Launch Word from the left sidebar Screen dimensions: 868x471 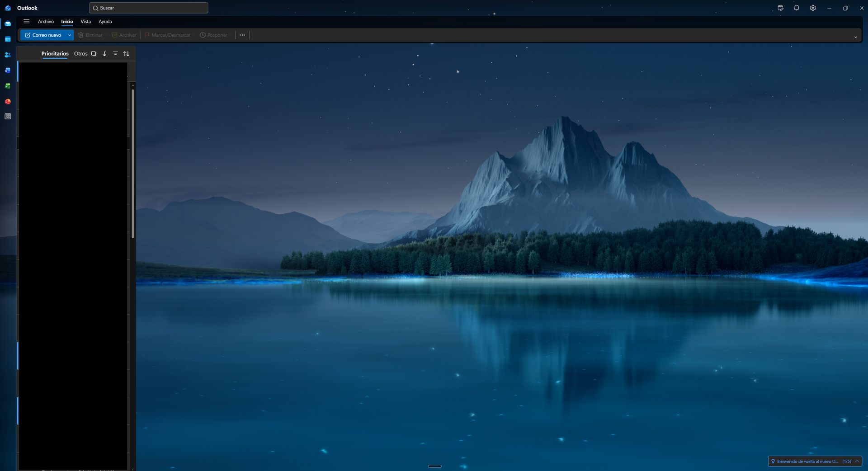click(8, 71)
